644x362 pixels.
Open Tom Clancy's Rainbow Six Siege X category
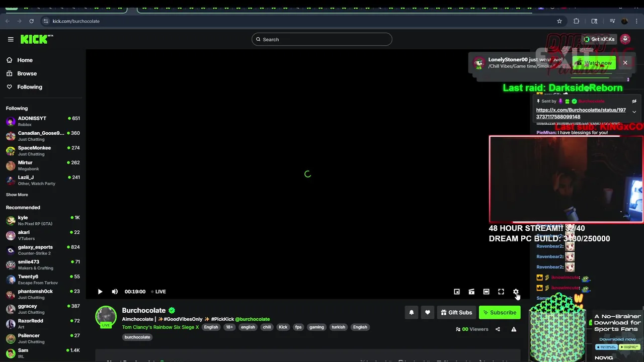pyautogui.click(x=160, y=327)
